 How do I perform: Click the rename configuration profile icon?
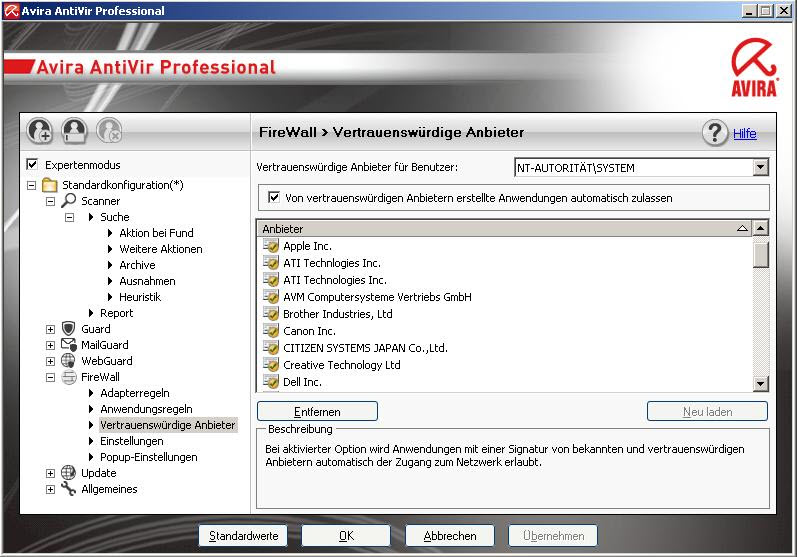(x=74, y=130)
